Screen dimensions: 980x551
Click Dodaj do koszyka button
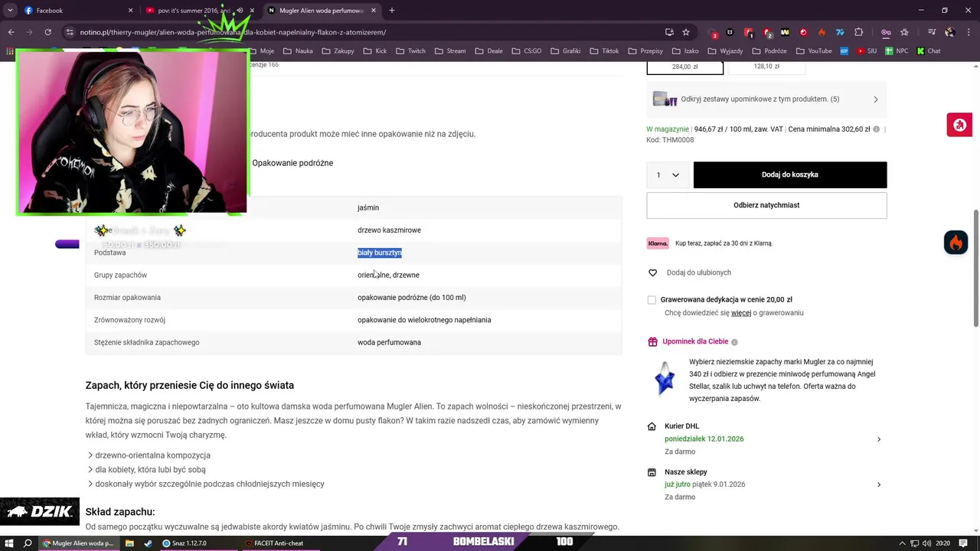point(790,175)
